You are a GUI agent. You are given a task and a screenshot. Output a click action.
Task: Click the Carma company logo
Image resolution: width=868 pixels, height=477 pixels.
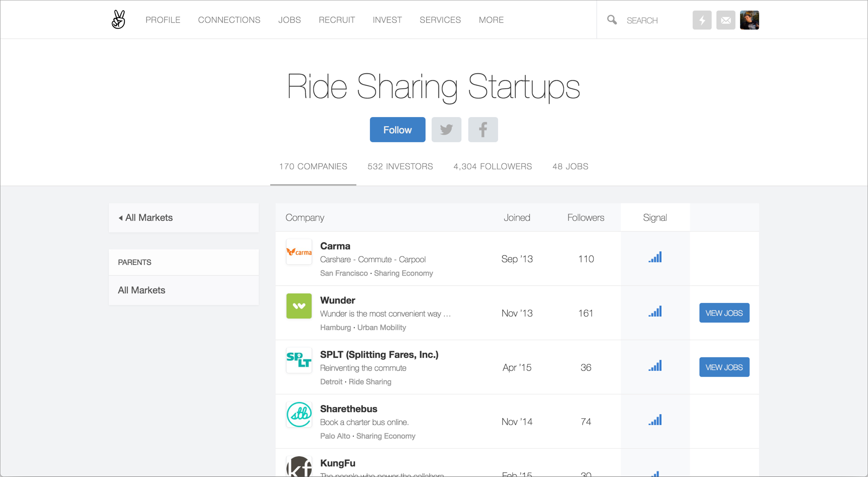[x=299, y=252]
